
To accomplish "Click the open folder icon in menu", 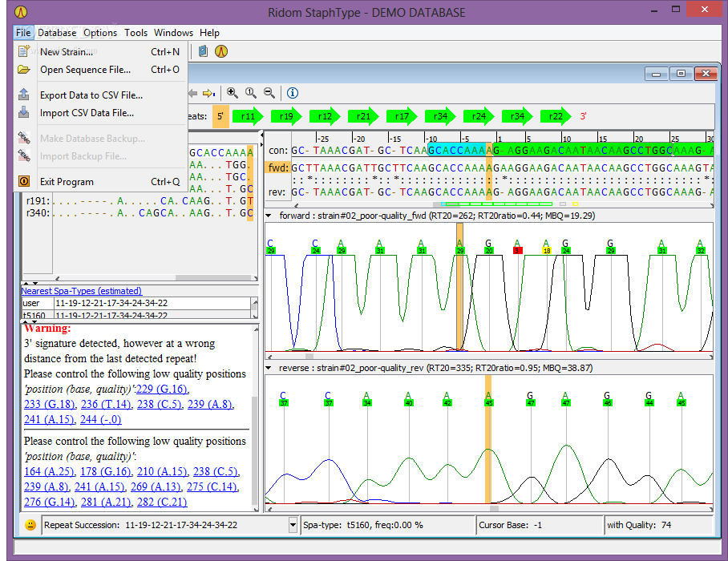I will [24, 70].
